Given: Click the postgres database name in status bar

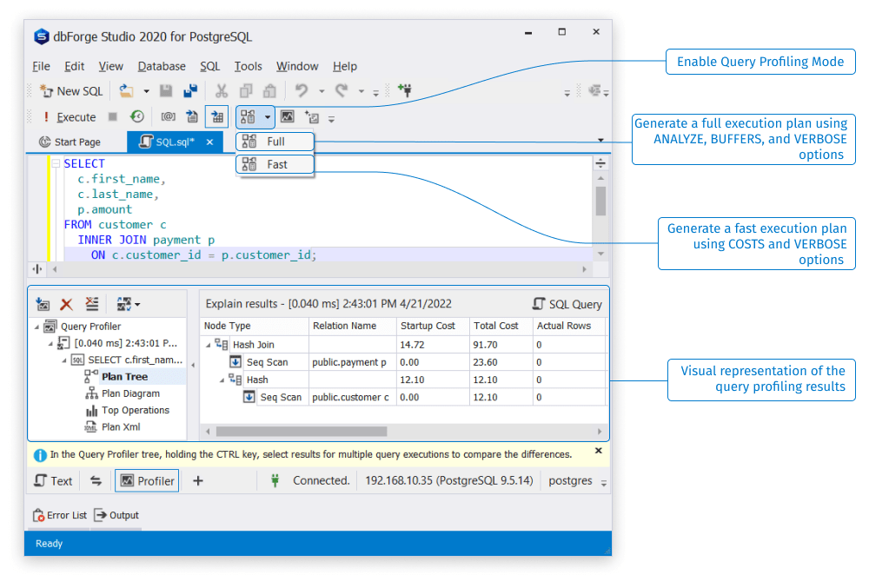Looking at the screenshot, I should (570, 480).
